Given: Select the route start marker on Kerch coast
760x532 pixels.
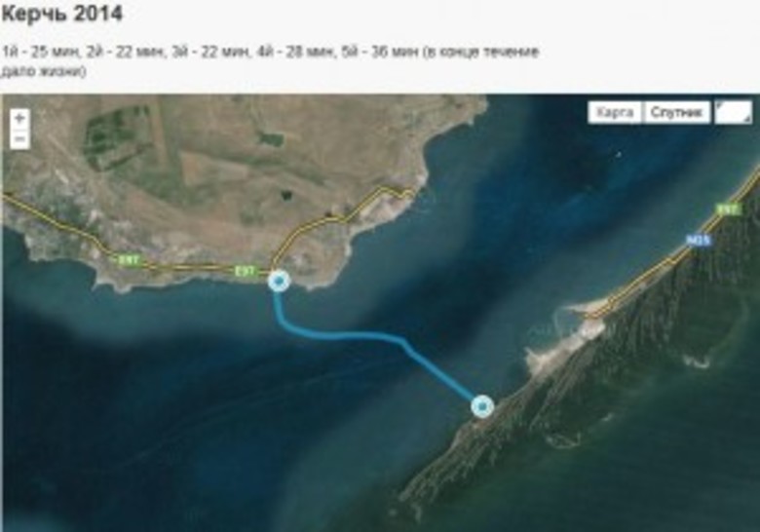Looking at the screenshot, I should coord(279,281).
